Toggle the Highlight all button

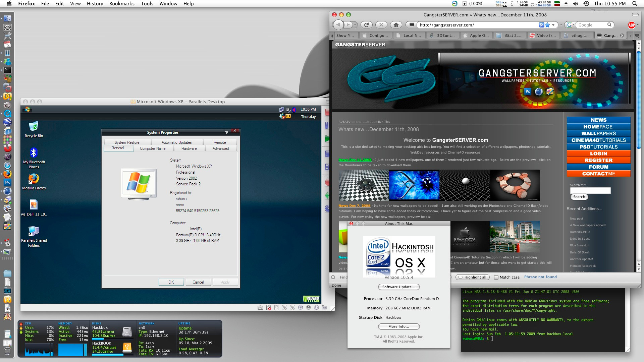472,277
